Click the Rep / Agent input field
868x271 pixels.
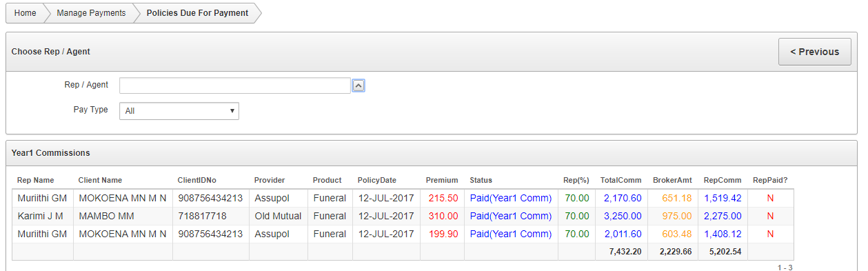tap(235, 86)
